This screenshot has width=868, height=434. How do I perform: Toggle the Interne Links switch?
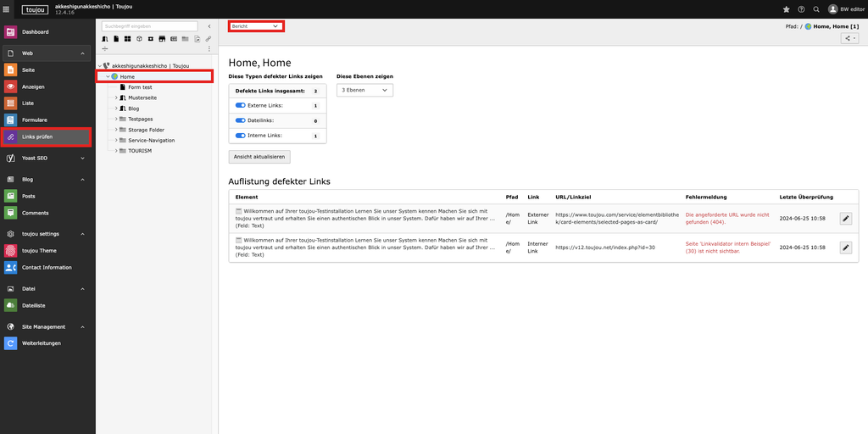240,136
